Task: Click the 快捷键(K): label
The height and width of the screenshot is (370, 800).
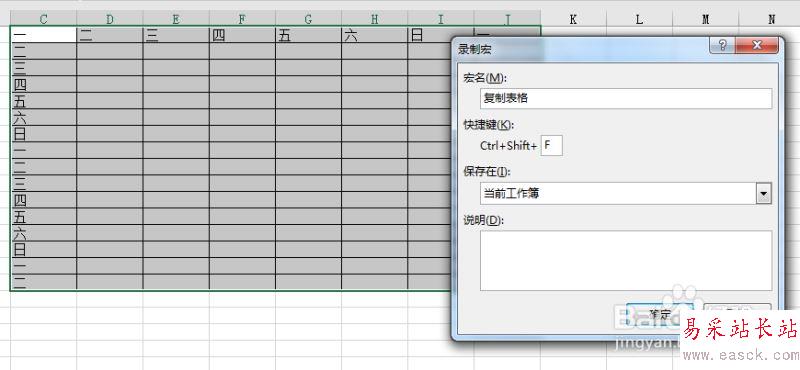Action: tap(490, 124)
